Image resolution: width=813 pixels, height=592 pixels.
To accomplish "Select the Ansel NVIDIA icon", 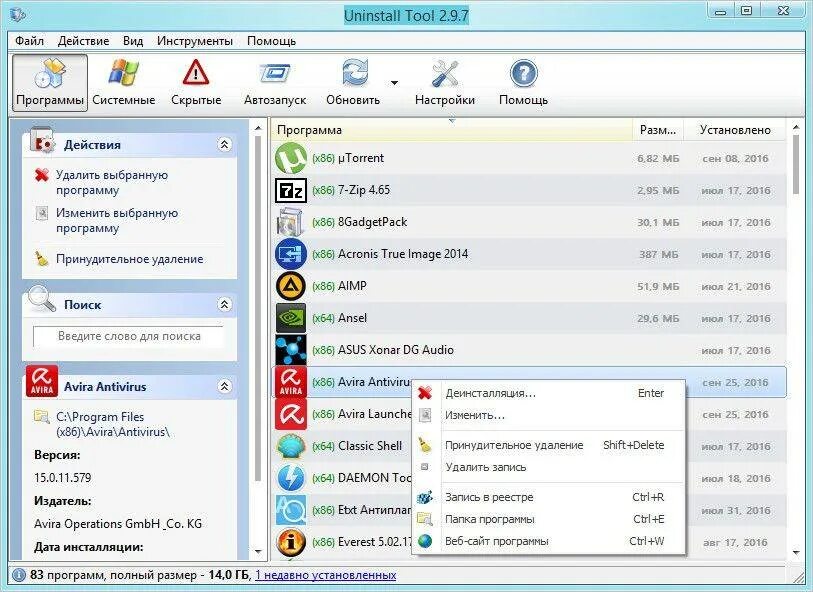I will click(x=290, y=318).
